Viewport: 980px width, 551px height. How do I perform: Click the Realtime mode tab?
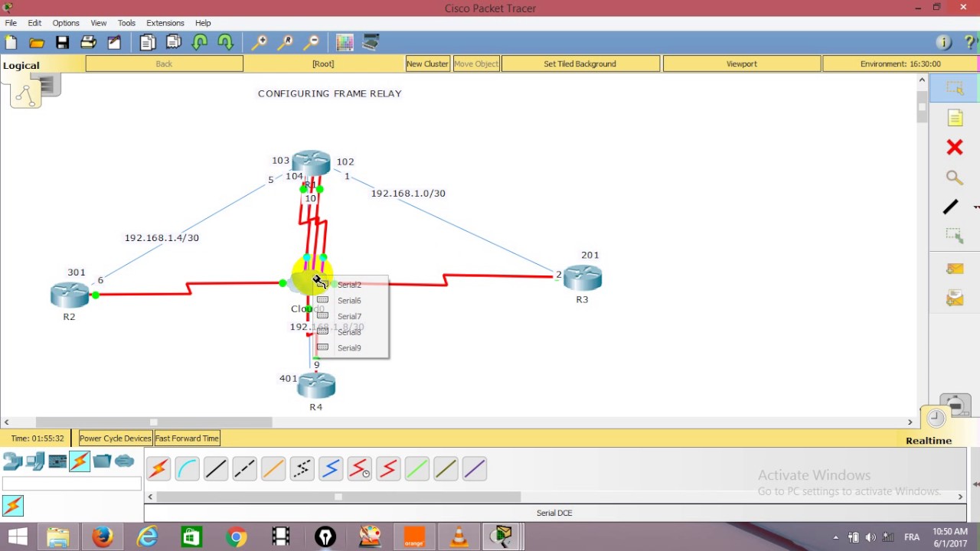click(928, 441)
